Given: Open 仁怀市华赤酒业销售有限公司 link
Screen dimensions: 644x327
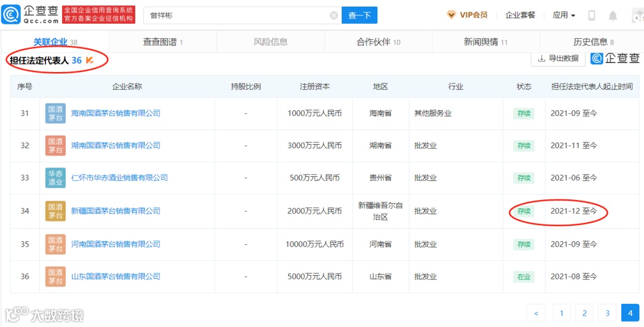Looking at the screenshot, I should coord(119,178).
